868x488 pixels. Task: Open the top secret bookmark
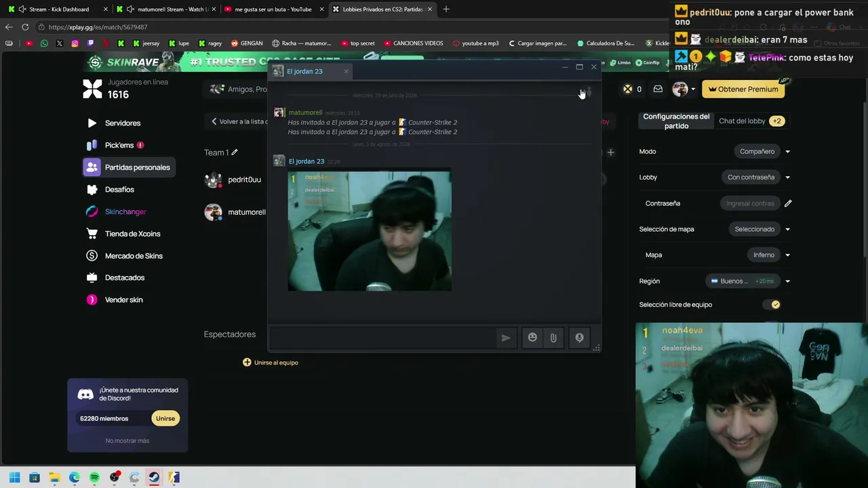[358, 43]
